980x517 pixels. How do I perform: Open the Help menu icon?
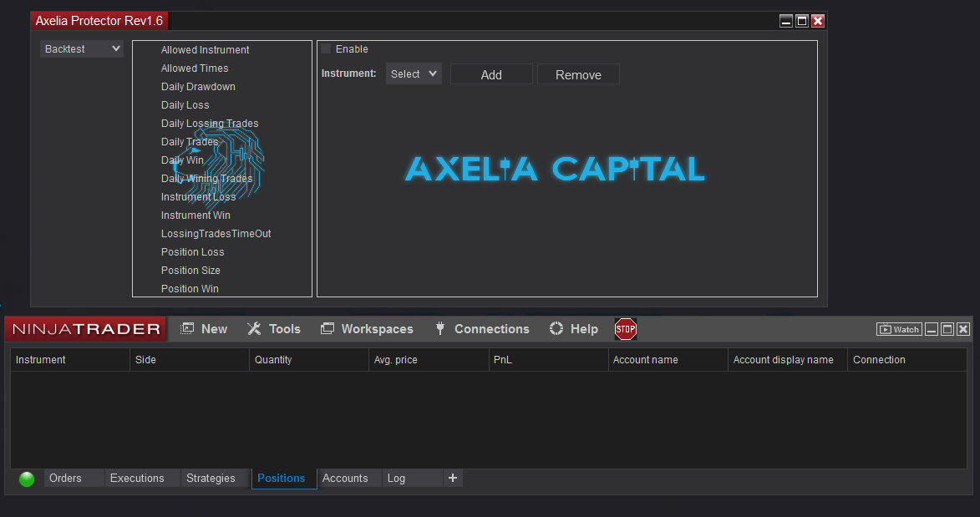(555, 328)
